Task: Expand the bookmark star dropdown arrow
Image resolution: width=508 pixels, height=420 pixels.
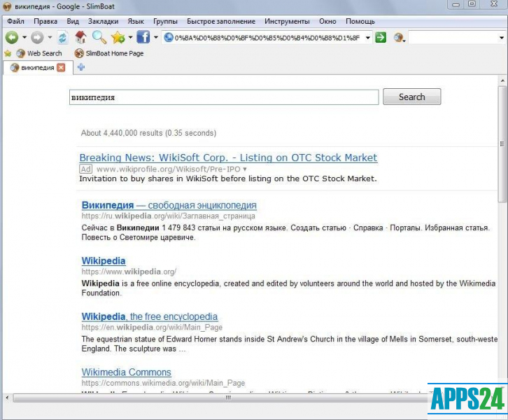Action: point(130,38)
